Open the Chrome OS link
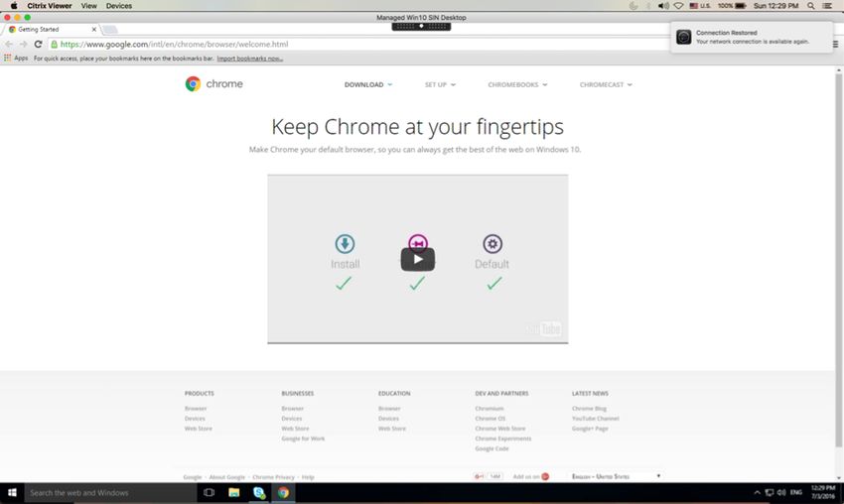The height and width of the screenshot is (504, 844). [490, 419]
